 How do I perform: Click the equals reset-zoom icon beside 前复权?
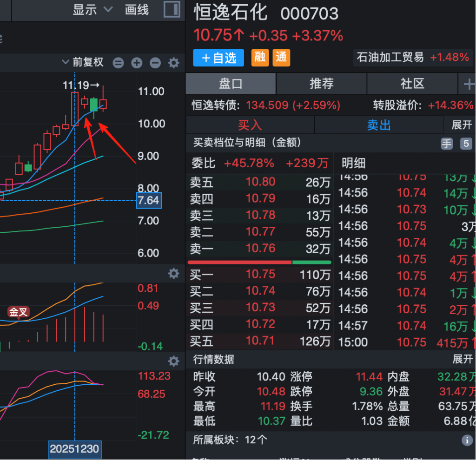pyautogui.click(x=119, y=63)
